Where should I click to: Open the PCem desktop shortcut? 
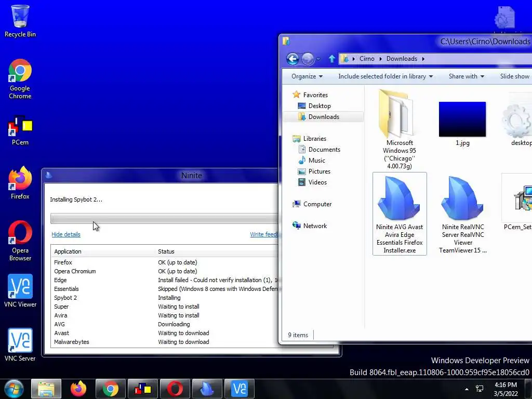click(20, 130)
